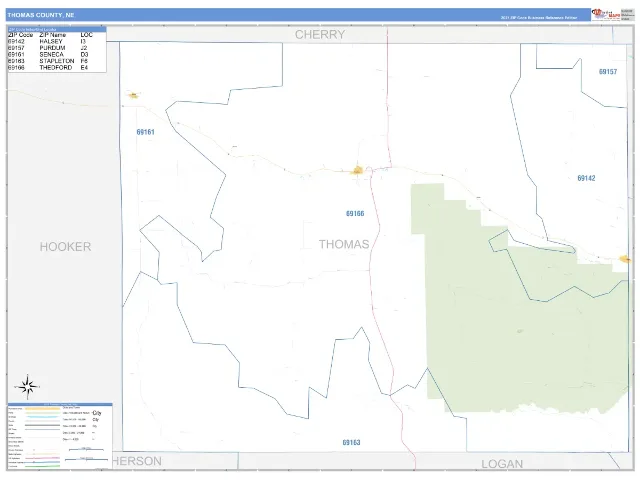
Task: Click the lower scale bar in legend
Action: pos(86,459)
